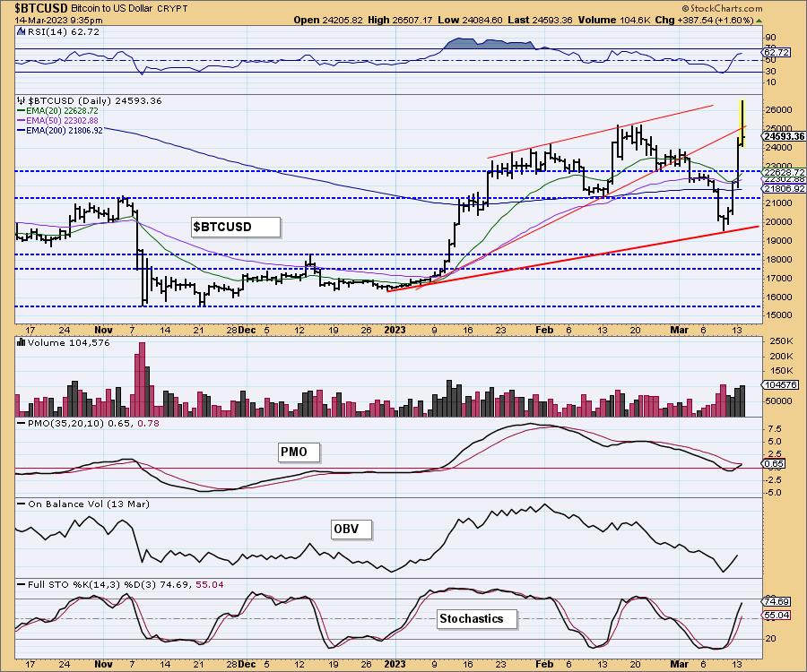Click the volume bars icon beside Volume label
This screenshot has height=672, width=807.
pyautogui.click(x=22, y=343)
